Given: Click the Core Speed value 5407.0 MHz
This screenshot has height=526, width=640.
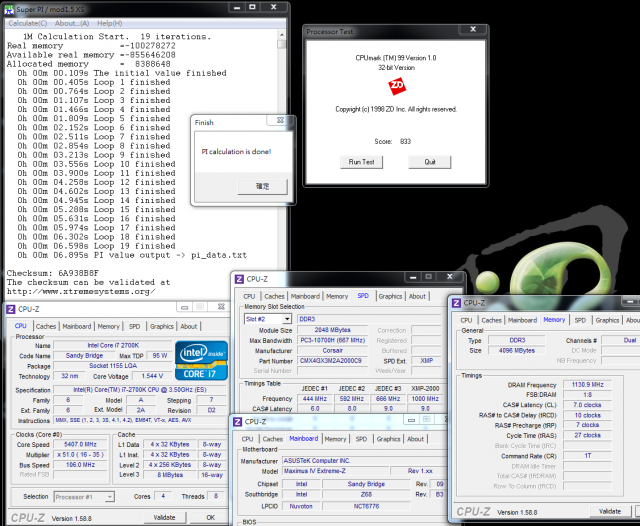Looking at the screenshot, I should click(x=80, y=444).
